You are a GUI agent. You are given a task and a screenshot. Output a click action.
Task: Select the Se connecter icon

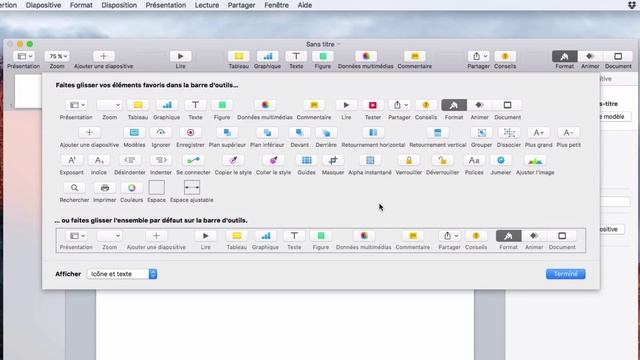point(193,160)
